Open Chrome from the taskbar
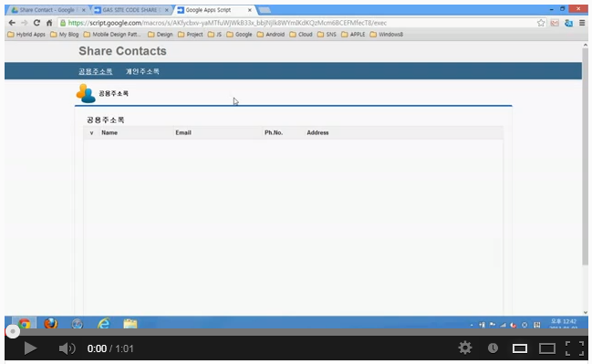Screen dimensions: 592x364 pyautogui.click(x=24, y=324)
